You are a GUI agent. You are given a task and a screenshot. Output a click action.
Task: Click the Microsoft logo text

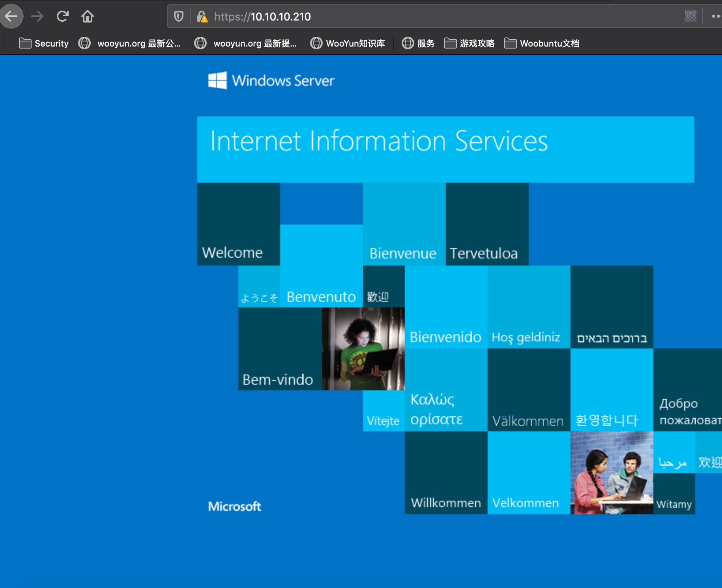pos(235,506)
